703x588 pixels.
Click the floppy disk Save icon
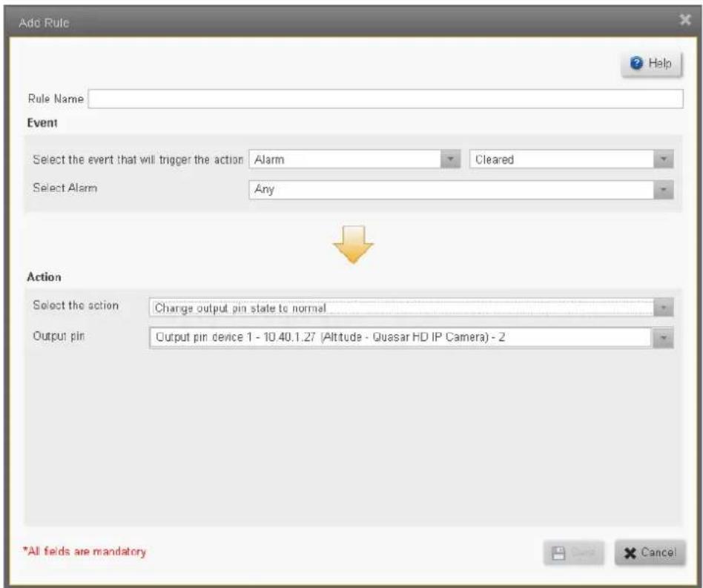(x=558, y=553)
